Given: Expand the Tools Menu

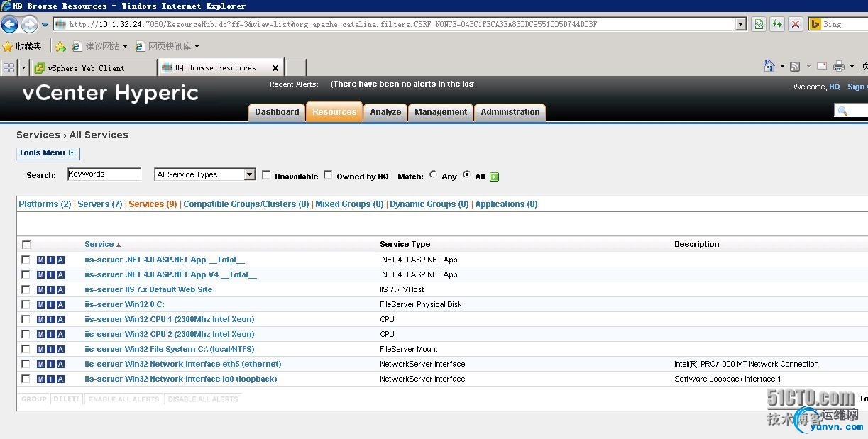Looking at the screenshot, I should pos(48,152).
